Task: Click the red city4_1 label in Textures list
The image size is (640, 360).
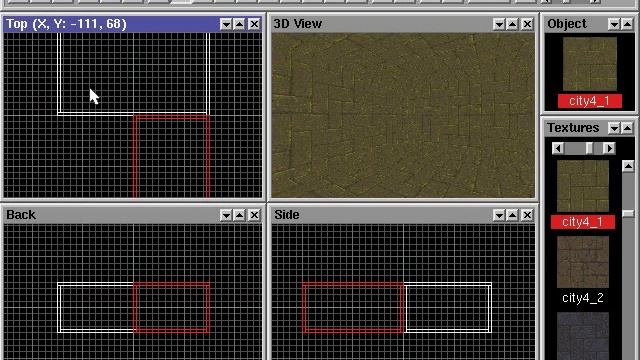Action: 583,222
